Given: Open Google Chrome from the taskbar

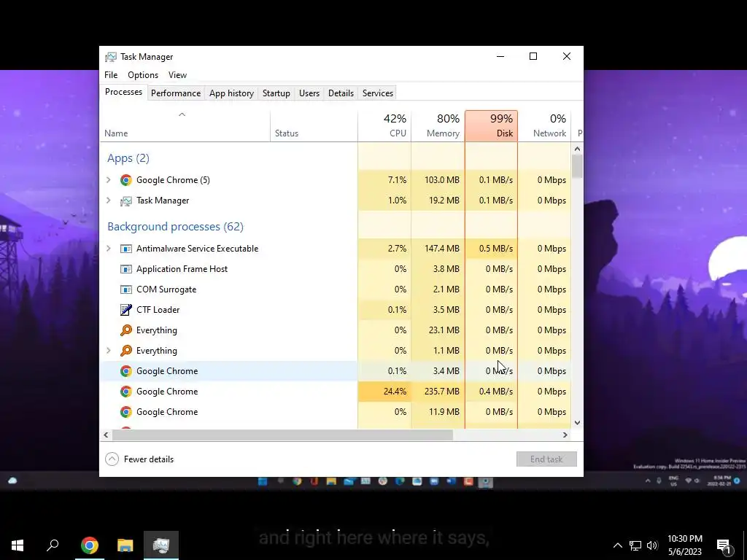Looking at the screenshot, I should tap(89, 545).
